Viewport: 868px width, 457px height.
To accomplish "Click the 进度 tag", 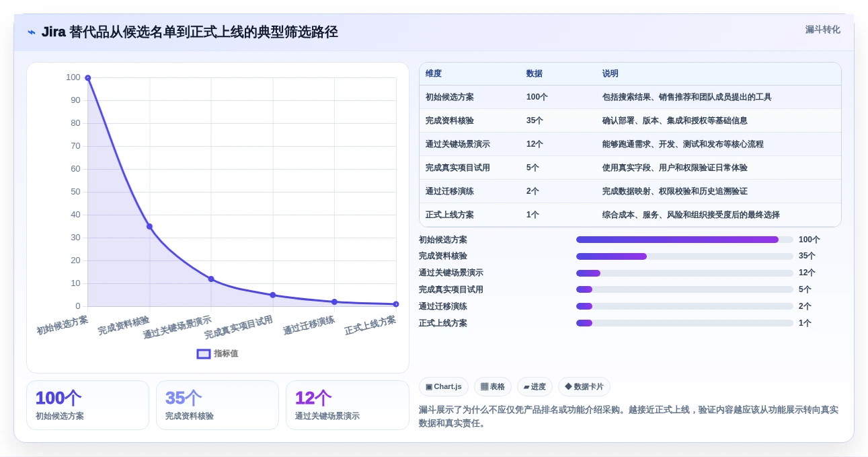I will point(535,386).
